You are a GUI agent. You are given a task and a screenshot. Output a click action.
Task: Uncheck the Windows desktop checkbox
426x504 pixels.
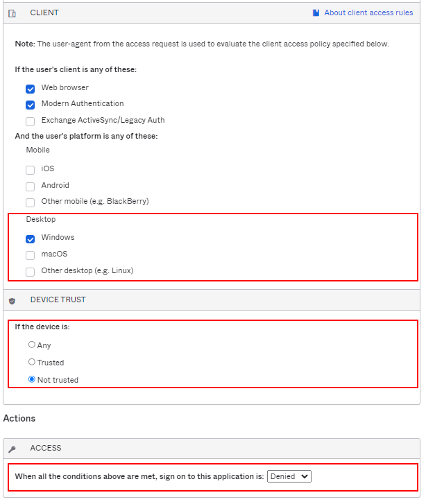tap(31, 238)
